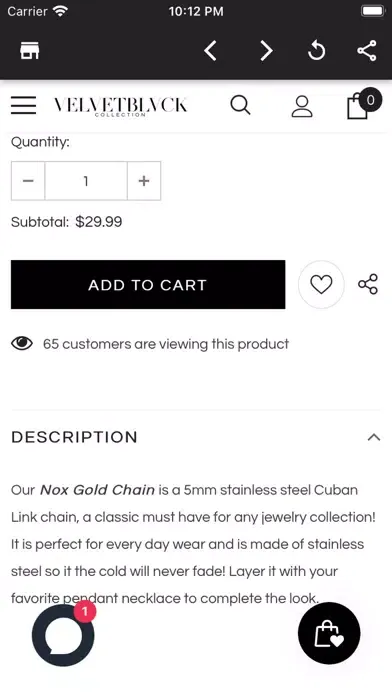Click the quantity number field

point(86,181)
